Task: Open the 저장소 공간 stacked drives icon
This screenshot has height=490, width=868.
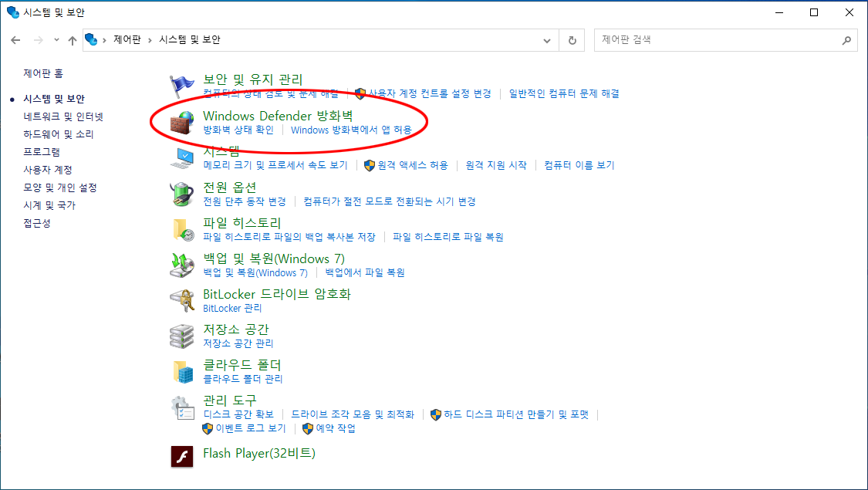Action: pos(181,336)
